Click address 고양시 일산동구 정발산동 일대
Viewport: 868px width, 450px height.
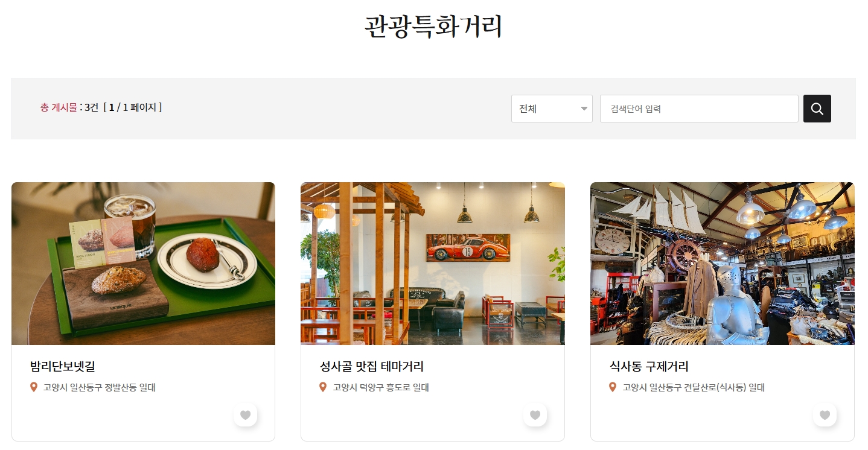coord(100,388)
